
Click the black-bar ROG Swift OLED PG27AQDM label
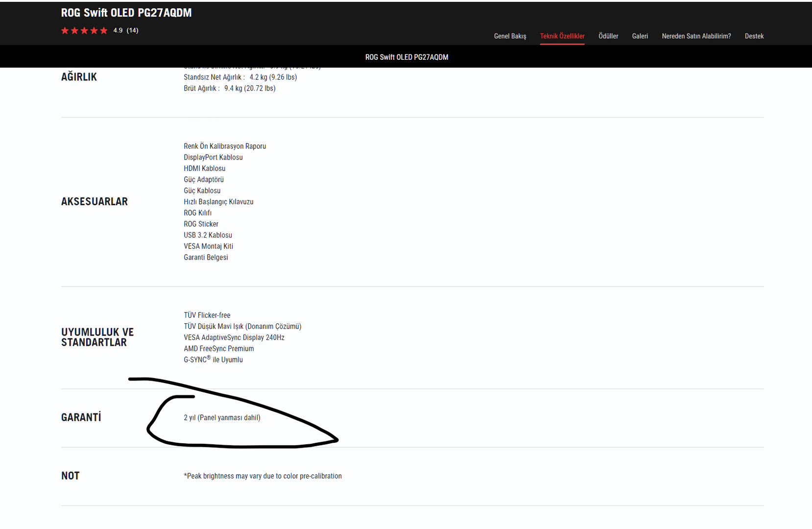click(x=406, y=57)
